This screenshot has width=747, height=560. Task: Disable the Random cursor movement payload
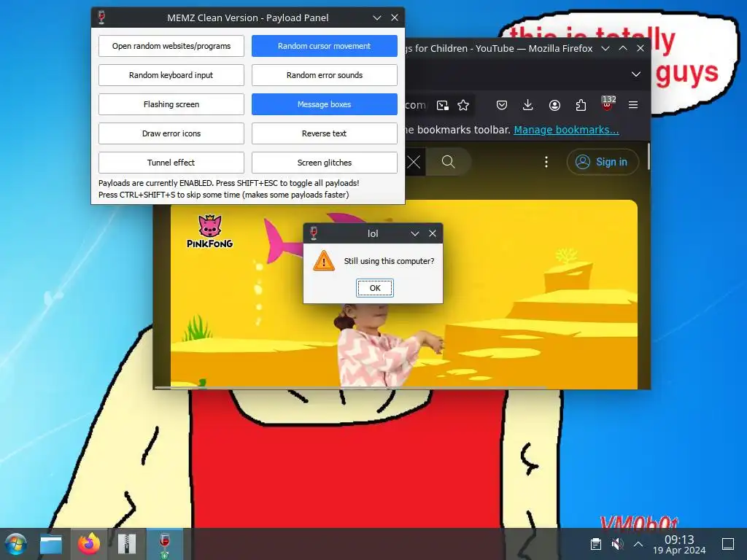324,46
